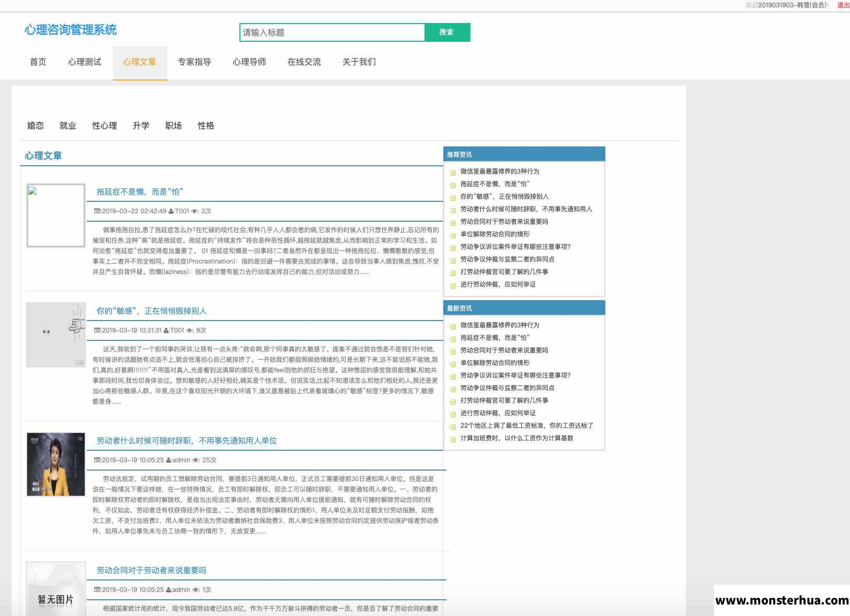Open 最新资讯 link 计算加班费，以什么工资作为计算基数
This screenshot has width=850, height=616.
(x=517, y=438)
